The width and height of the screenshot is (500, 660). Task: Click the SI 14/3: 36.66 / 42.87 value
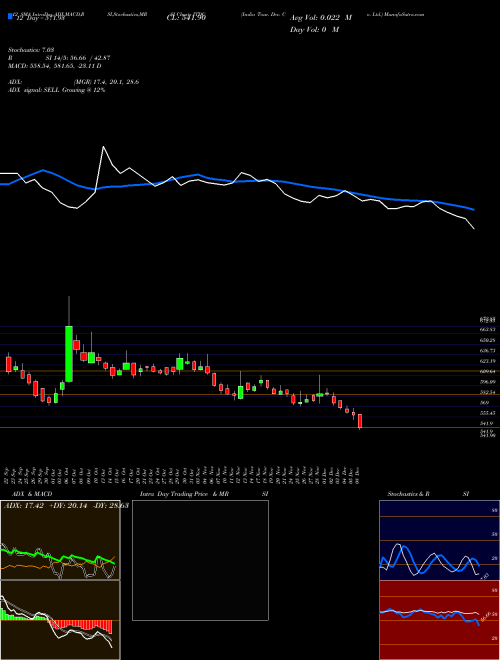click(x=78, y=58)
